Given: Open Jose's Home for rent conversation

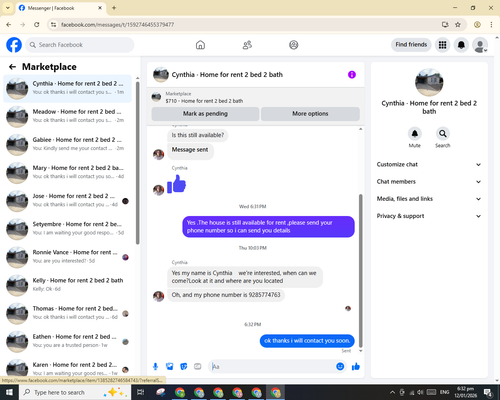Looking at the screenshot, I should [67, 201].
